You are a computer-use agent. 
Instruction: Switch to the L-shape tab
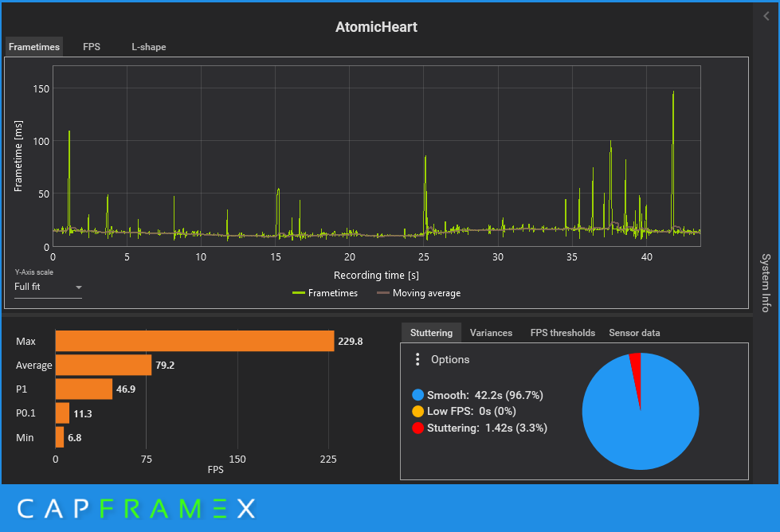click(x=149, y=47)
